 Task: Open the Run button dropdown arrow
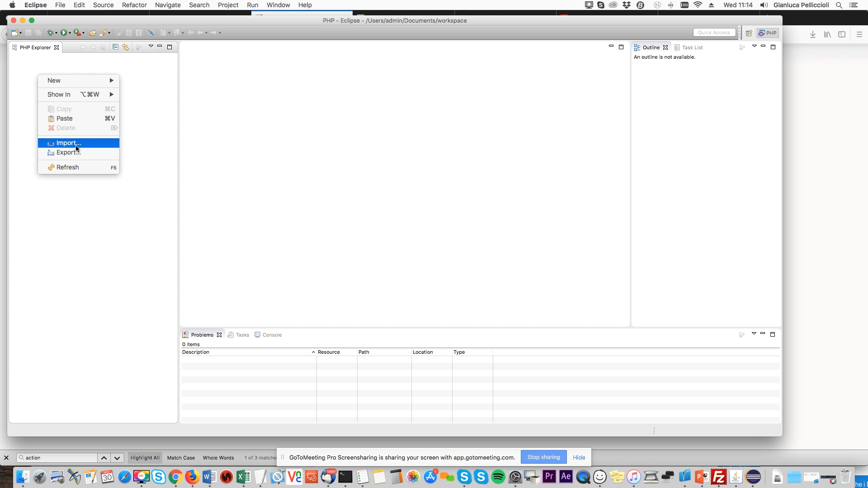tap(70, 33)
